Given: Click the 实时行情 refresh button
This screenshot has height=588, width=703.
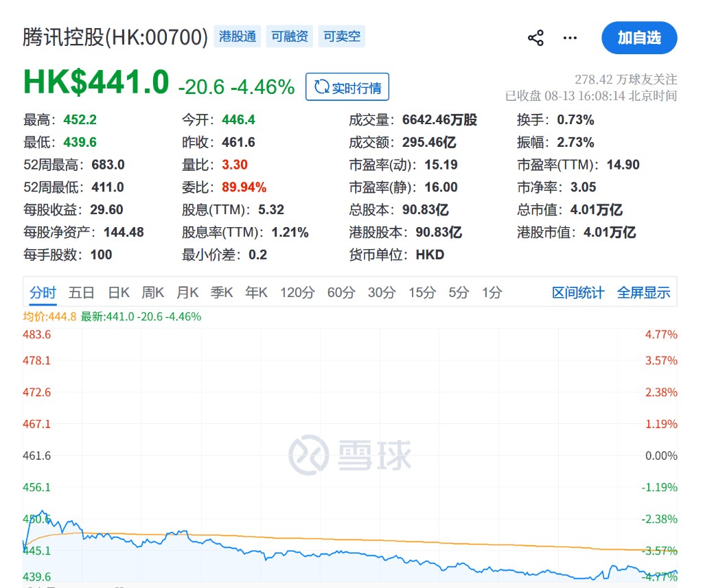Looking at the screenshot, I should [347, 87].
